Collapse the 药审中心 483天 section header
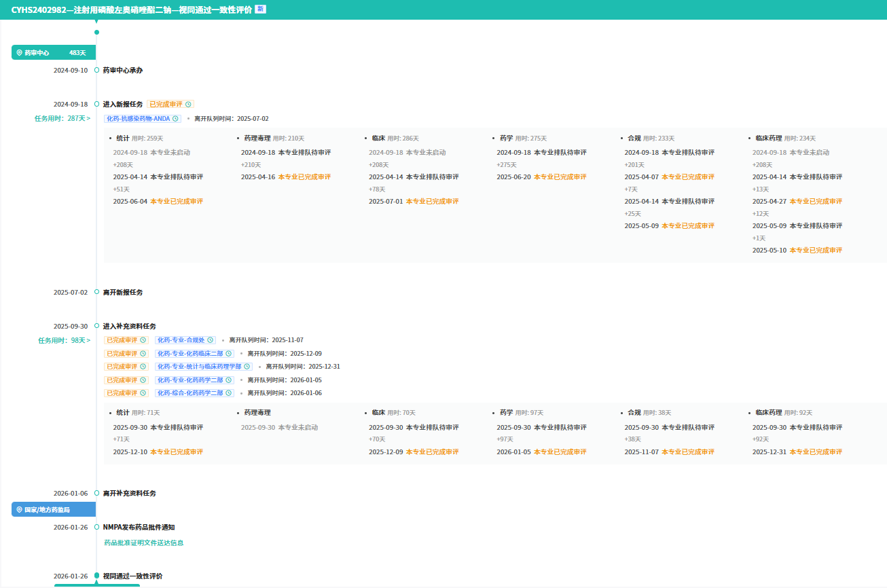Screen dimensions: 887x588 pyautogui.click(x=53, y=53)
